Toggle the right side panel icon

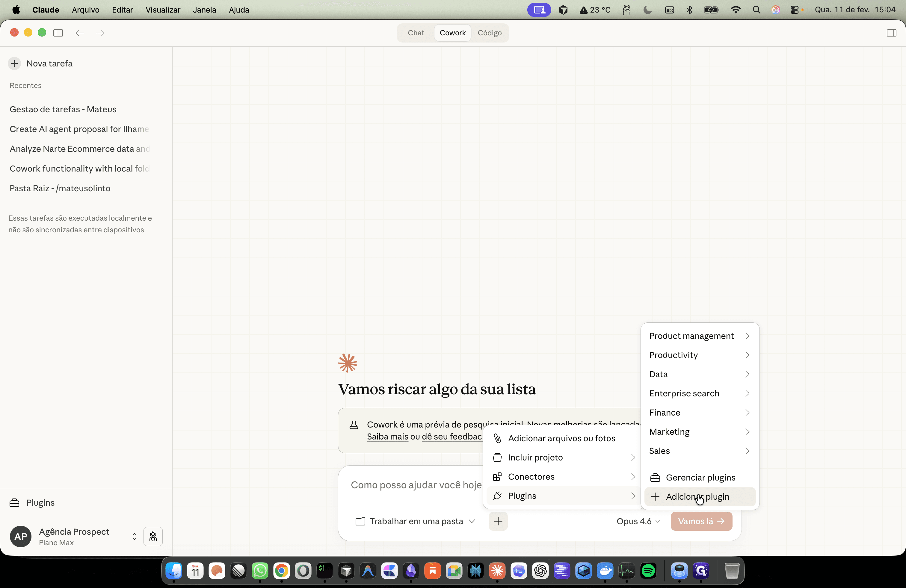[x=891, y=33]
